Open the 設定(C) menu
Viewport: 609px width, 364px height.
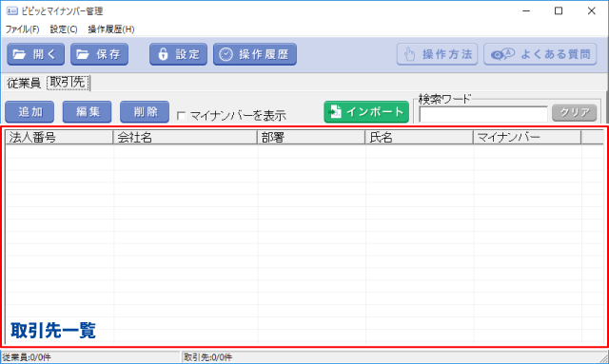(x=64, y=29)
